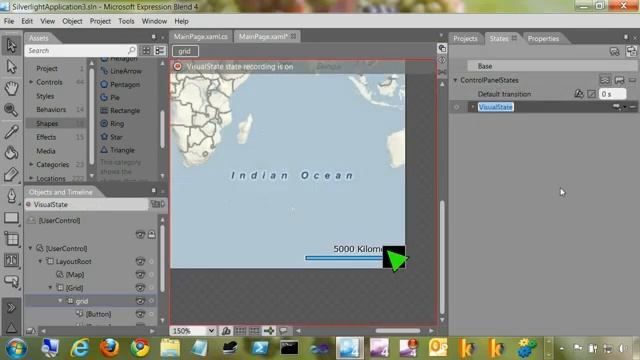This screenshot has height=360, width=640.
Task: Click the Add state group icon
Action: (x=614, y=51)
